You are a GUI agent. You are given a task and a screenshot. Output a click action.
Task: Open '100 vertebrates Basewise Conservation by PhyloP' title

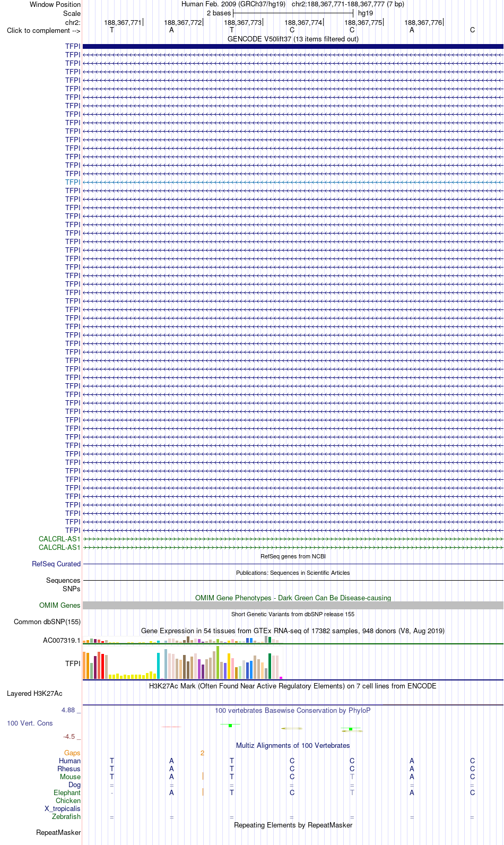coord(293,710)
